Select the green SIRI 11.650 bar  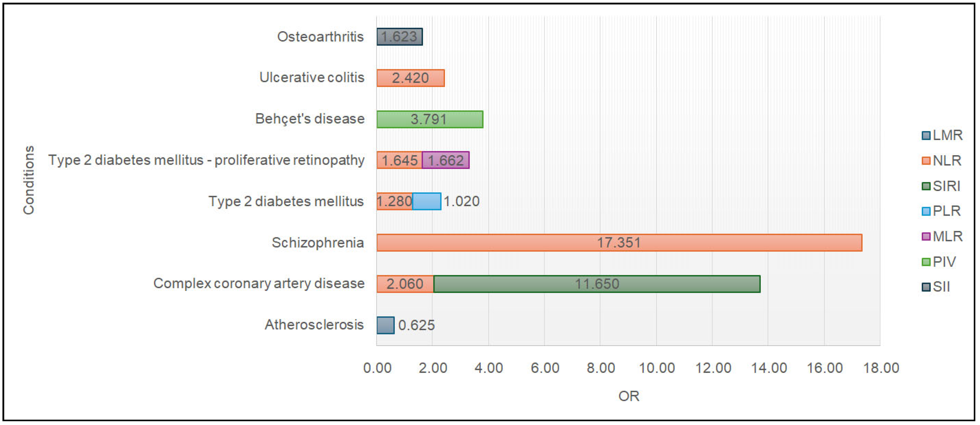click(597, 284)
